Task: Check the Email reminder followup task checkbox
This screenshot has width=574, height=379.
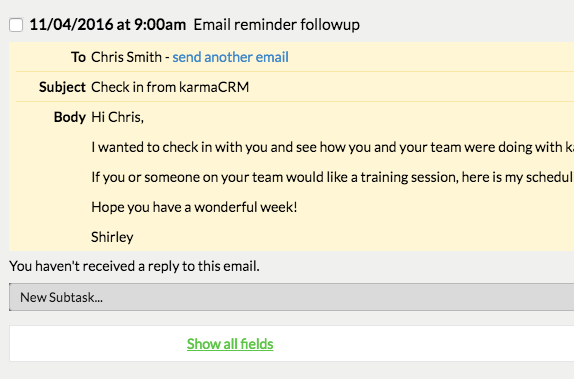Action: tap(16, 25)
